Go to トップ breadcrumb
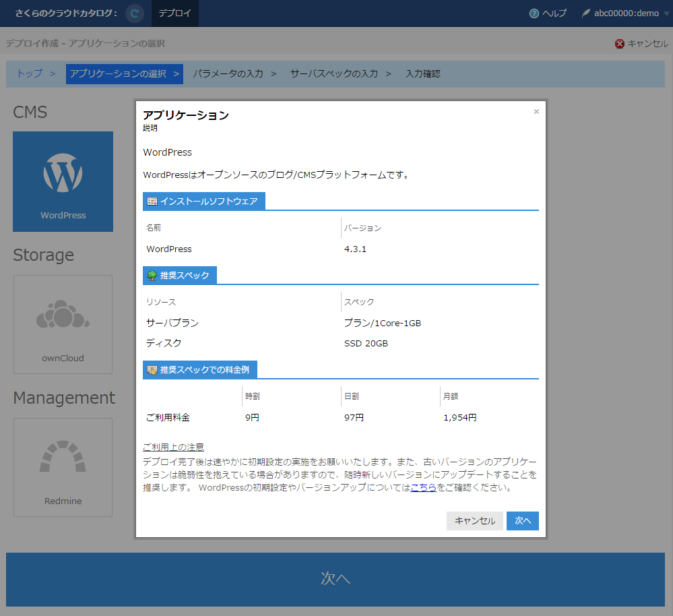Viewport: 673px width, 616px height. 30,74
